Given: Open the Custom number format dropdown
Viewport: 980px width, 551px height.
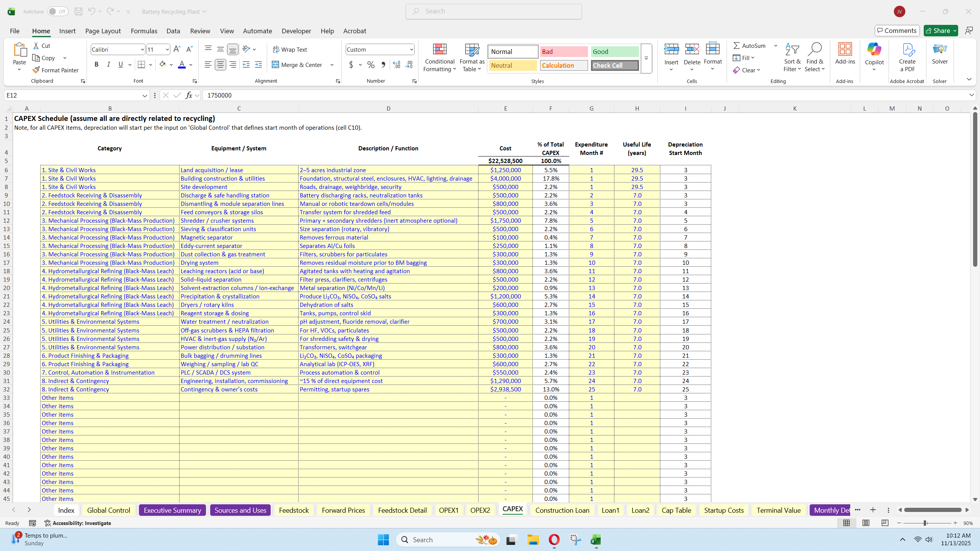Looking at the screenshot, I should click(412, 49).
